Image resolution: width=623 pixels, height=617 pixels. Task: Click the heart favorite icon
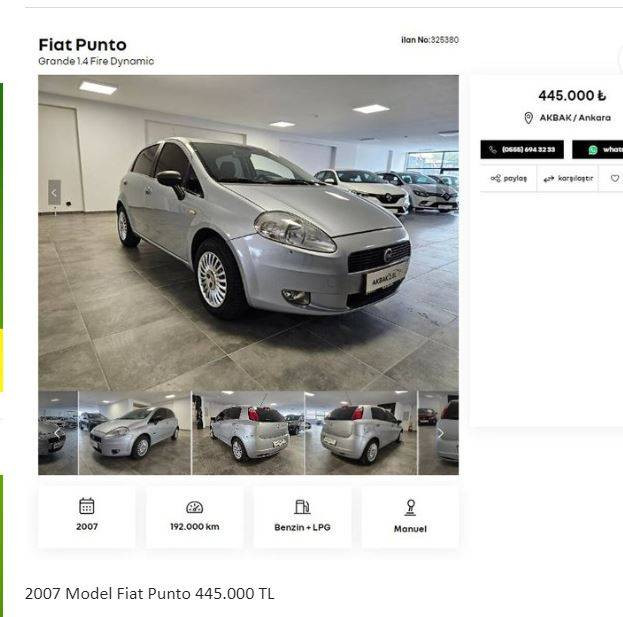[615, 178]
